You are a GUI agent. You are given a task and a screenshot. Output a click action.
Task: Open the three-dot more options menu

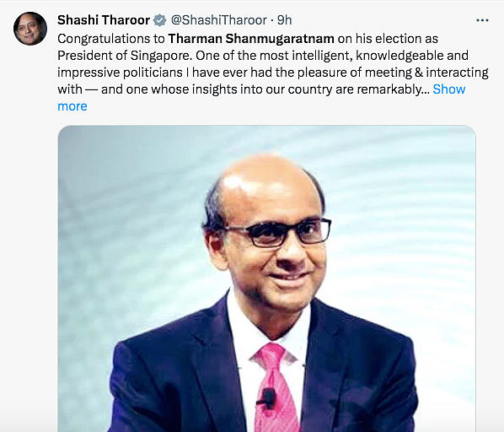click(482, 20)
